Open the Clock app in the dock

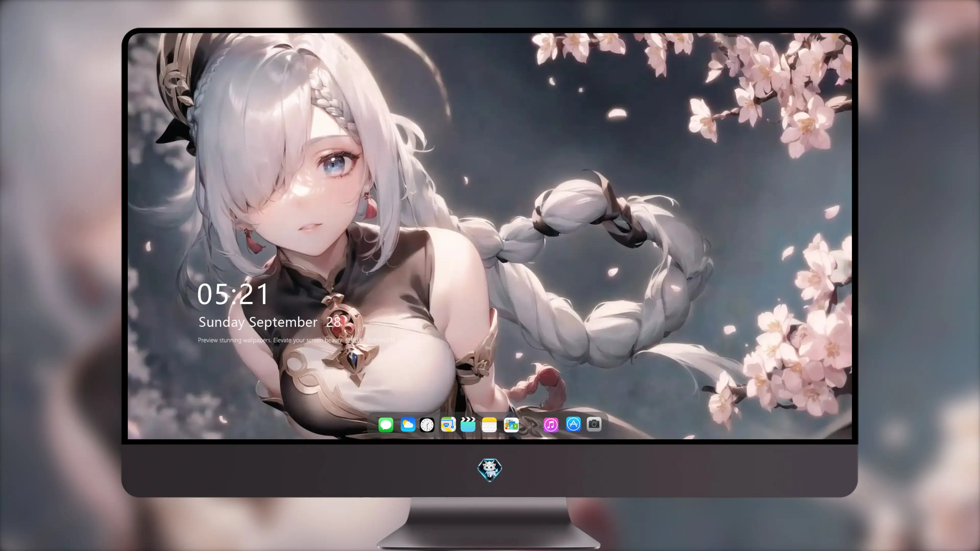427,424
